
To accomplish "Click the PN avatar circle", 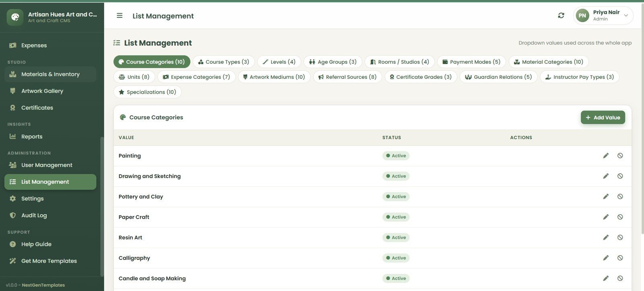I will [x=582, y=16].
